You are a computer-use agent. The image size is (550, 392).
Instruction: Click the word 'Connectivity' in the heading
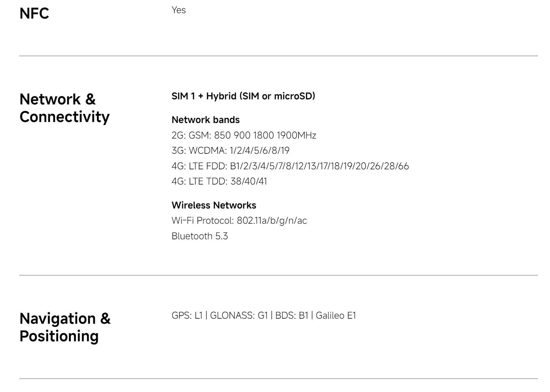tap(65, 117)
